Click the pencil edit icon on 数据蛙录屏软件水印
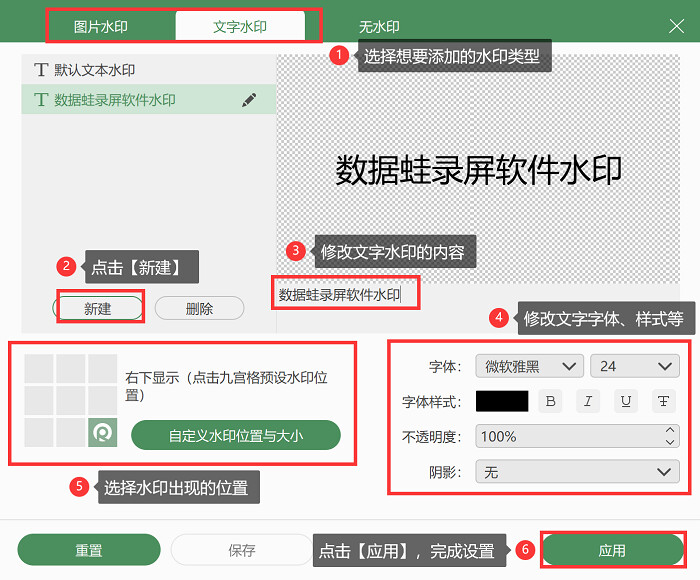The height and width of the screenshot is (580, 700). point(249,100)
